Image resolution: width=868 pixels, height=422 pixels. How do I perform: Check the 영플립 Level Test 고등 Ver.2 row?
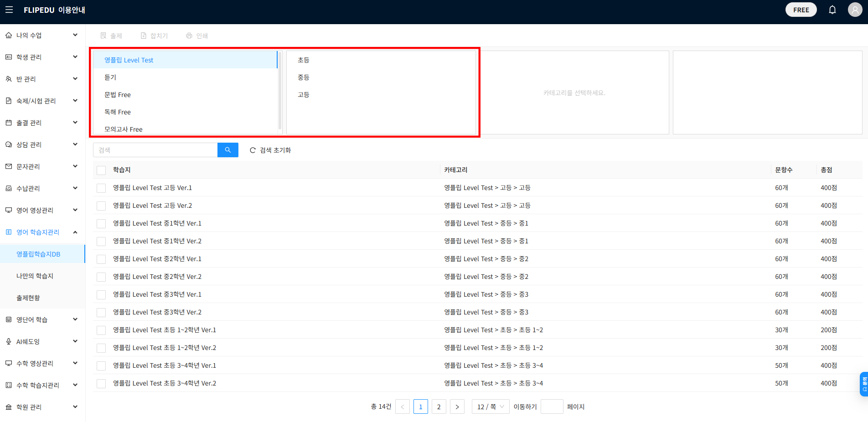(101, 206)
